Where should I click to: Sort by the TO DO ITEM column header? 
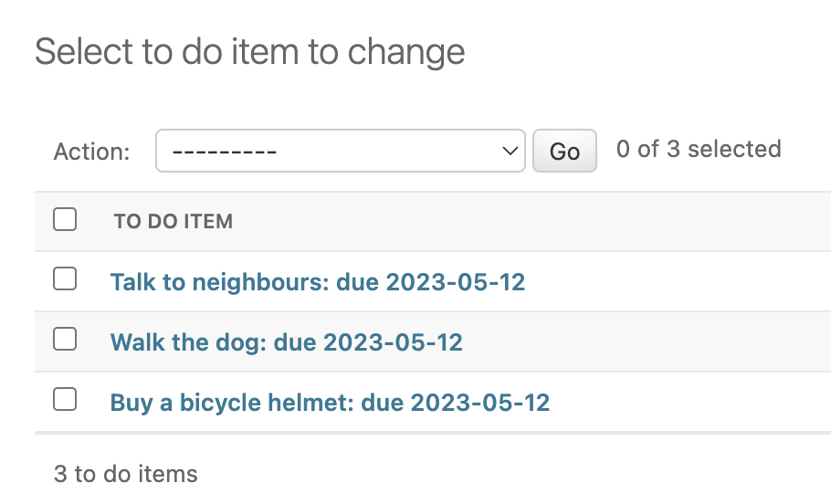tap(173, 221)
